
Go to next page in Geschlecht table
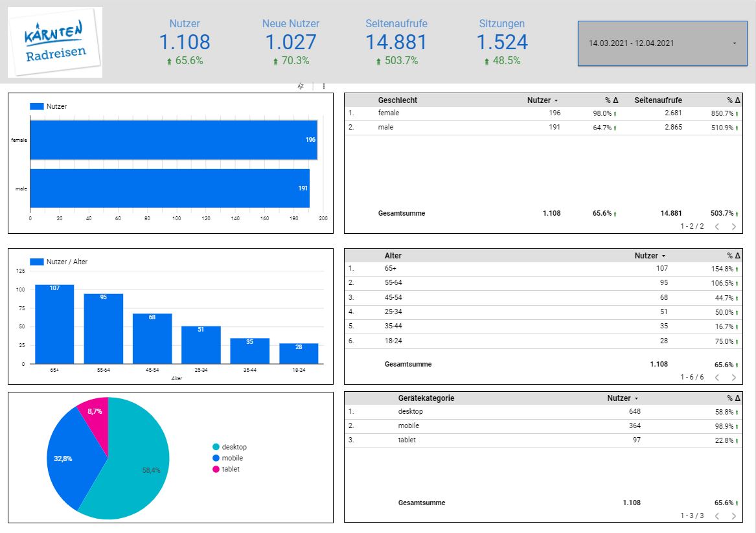[733, 227]
